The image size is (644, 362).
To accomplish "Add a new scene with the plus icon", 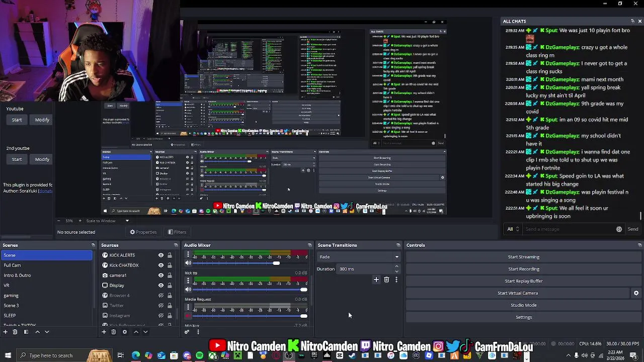I will coord(6,332).
